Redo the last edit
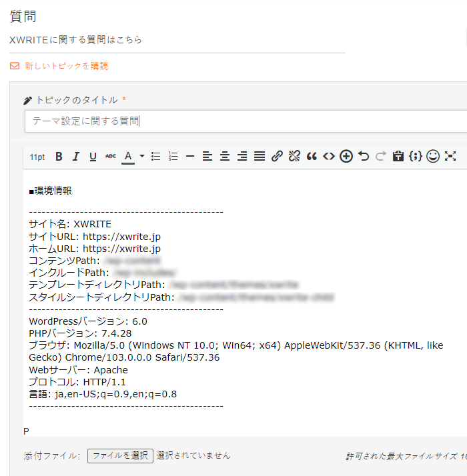Viewport: 467px width, 476px height. 381,157
